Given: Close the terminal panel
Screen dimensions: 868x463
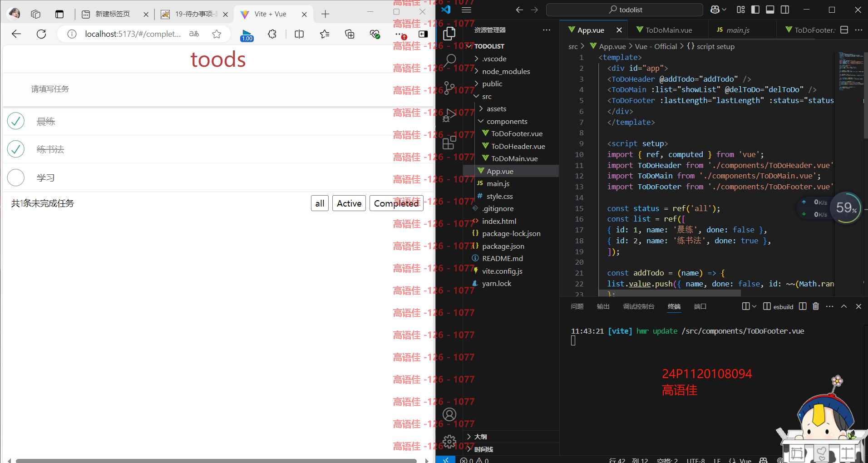Looking at the screenshot, I should (x=858, y=306).
